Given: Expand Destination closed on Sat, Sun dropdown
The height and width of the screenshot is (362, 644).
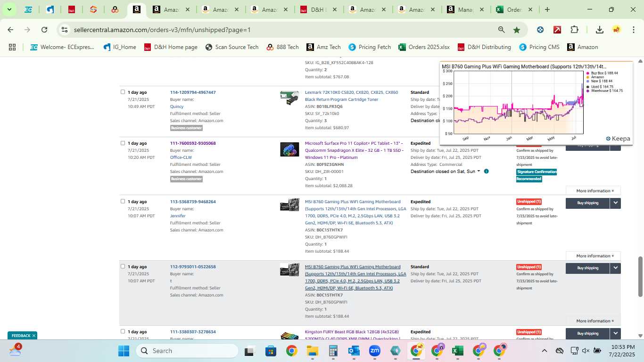Looking at the screenshot, I should click(479, 171).
